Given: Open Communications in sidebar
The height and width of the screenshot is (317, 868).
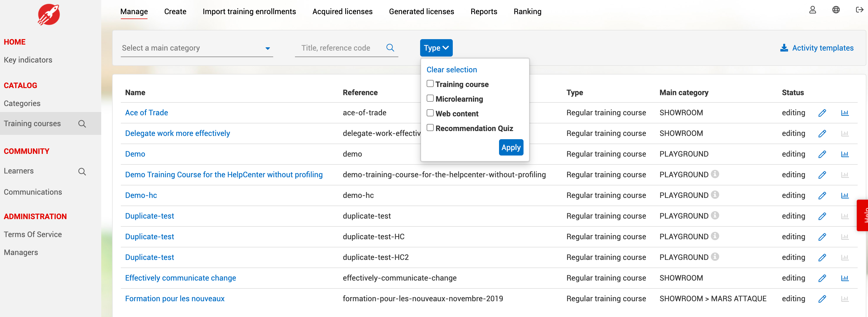Looking at the screenshot, I should pos(33,192).
